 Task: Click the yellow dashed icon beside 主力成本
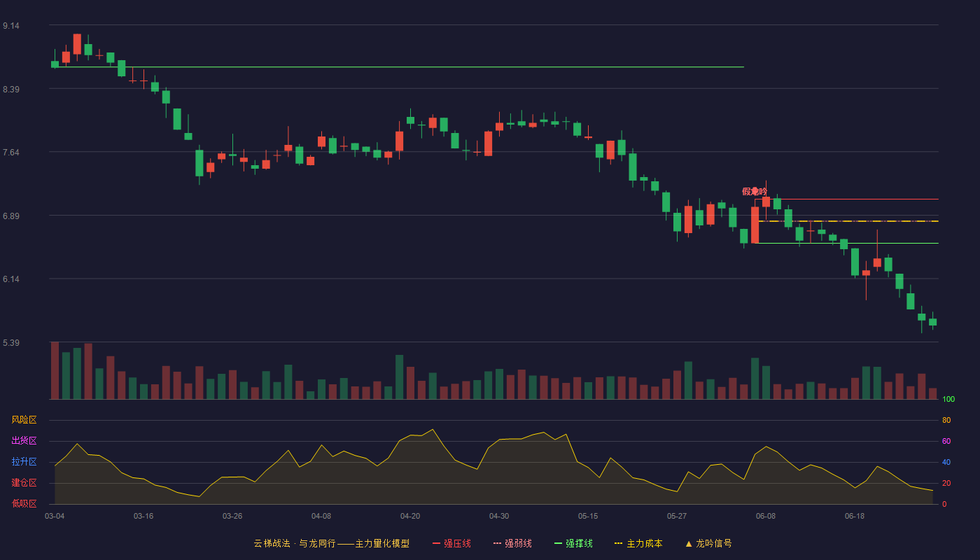(619, 543)
